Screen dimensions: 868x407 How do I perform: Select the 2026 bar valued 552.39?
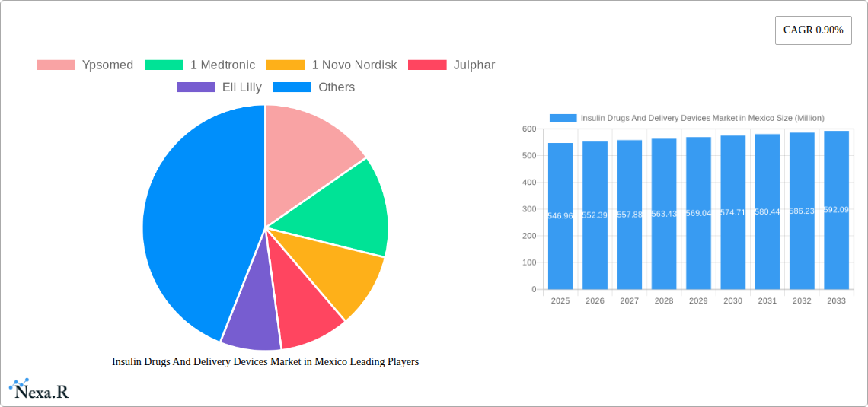click(x=595, y=215)
